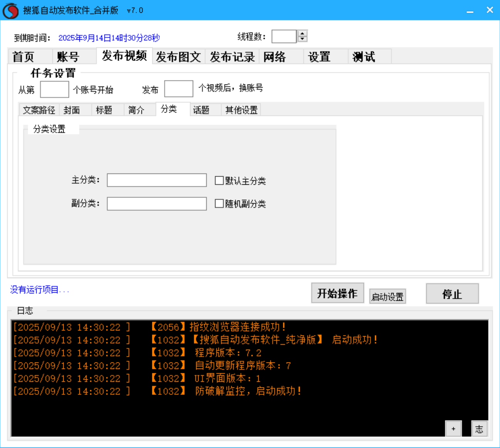This screenshot has height=448, width=500.
Task: Click inside the 主分类 input field
Action: (157, 180)
